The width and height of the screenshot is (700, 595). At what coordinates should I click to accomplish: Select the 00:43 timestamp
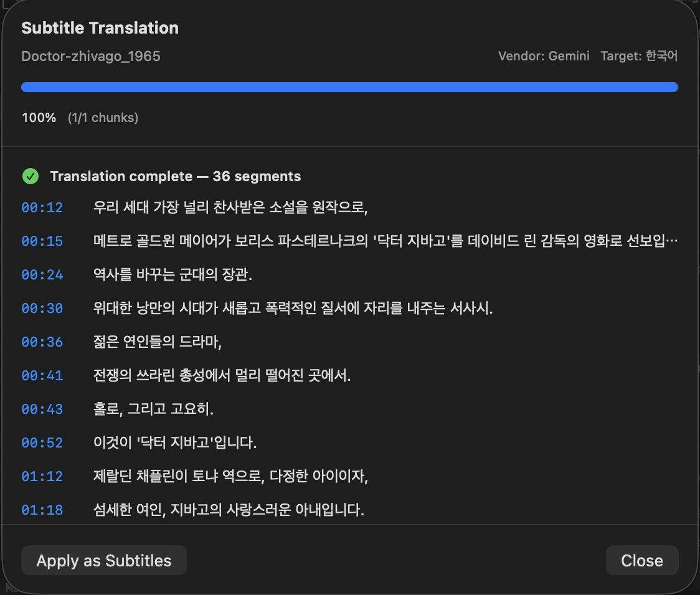pyautogui.click(x=42, y=410)
